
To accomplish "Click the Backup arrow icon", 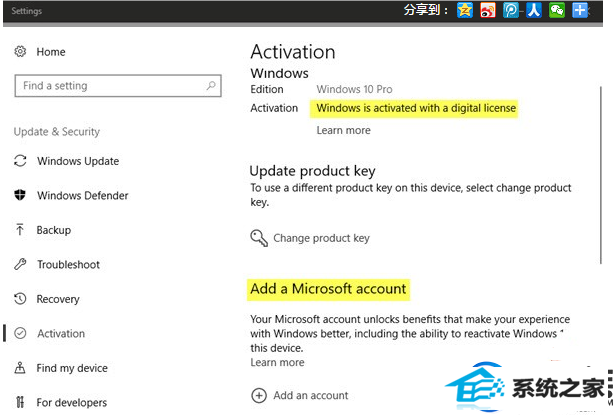I will 20,229.
